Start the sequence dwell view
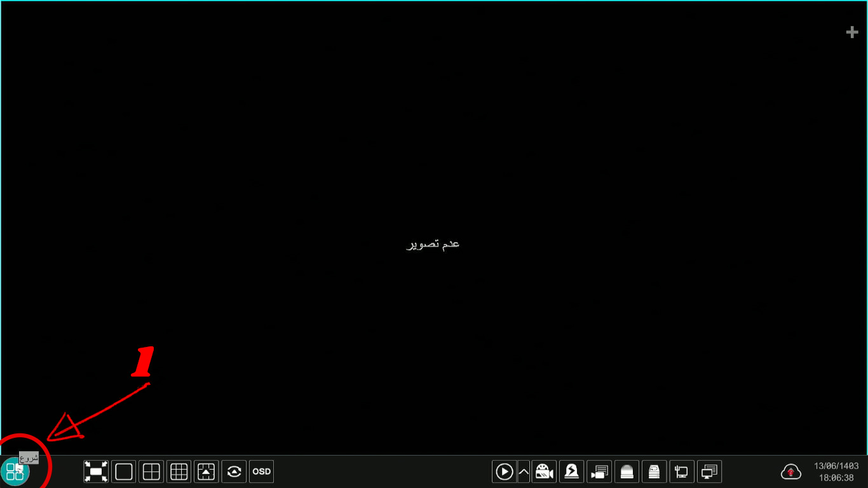 [234, 471]
